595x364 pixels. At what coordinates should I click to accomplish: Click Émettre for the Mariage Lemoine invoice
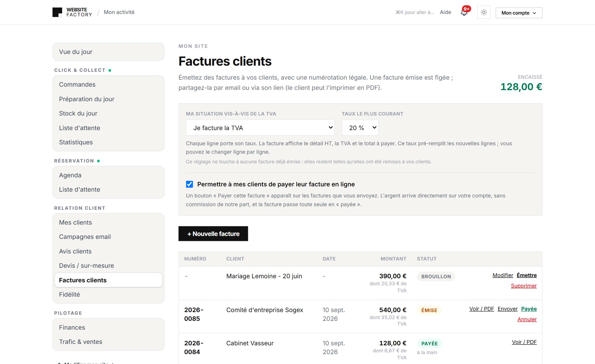pyautogui.click(x=527, y=275)
